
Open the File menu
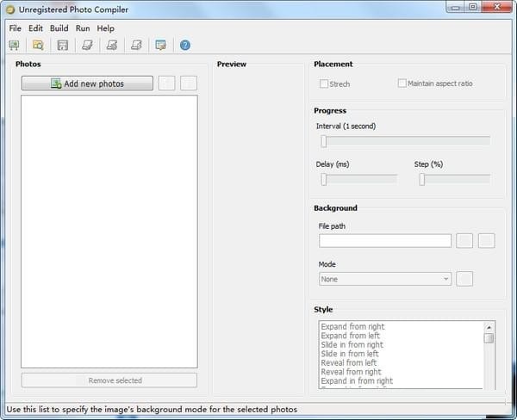click(16, 28)
